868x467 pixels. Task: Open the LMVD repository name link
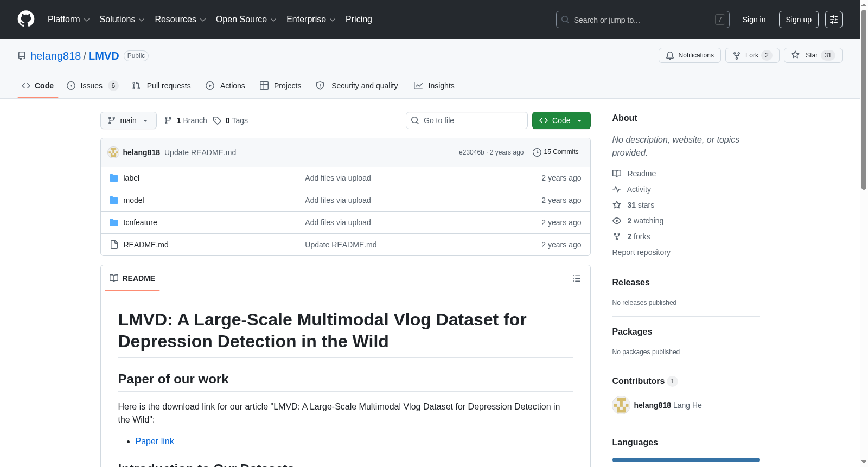[x=104, y=56]
